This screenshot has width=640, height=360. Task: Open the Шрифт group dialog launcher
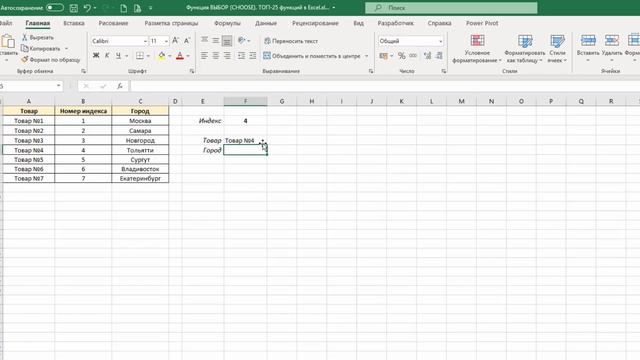[x=192, y=71]
